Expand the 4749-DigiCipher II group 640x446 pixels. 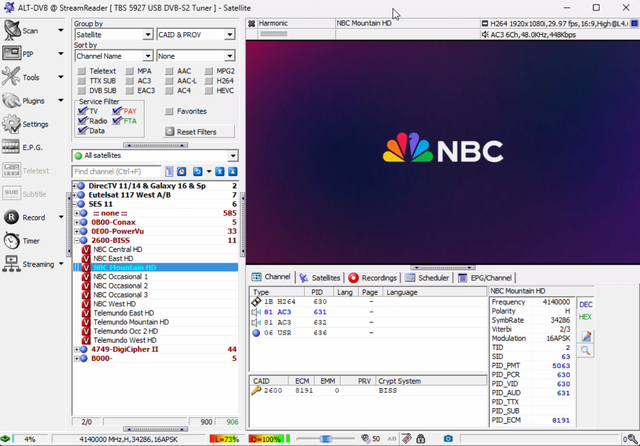[x=77, y=349]
